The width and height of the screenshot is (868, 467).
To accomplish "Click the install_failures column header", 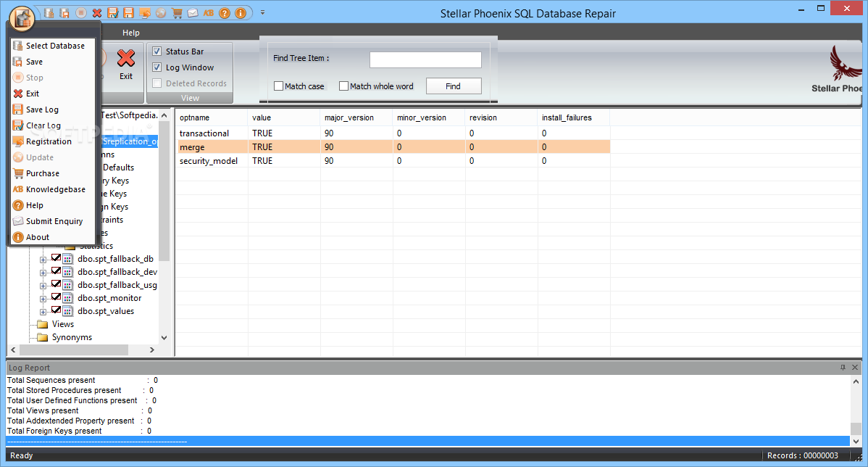I will click(574, 117).
